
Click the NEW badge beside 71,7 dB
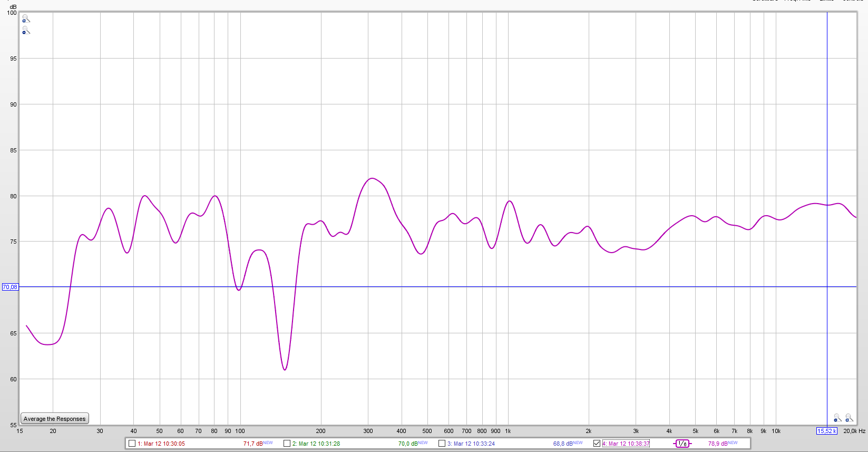pos(268,443)
